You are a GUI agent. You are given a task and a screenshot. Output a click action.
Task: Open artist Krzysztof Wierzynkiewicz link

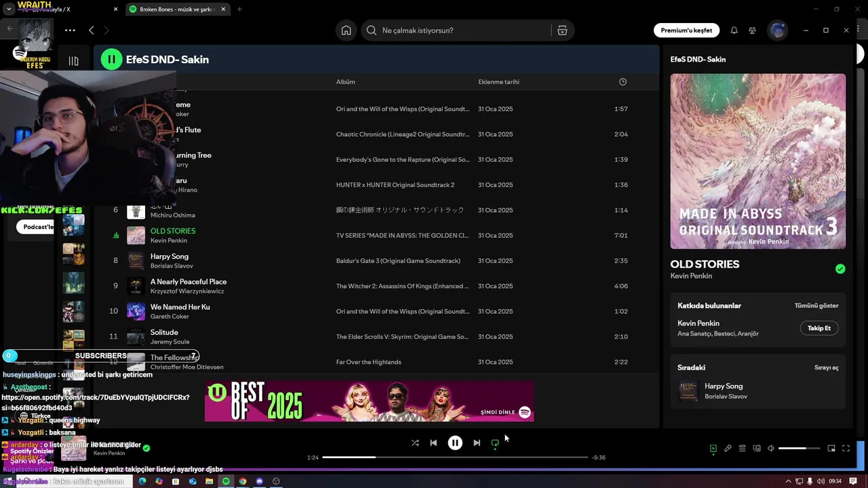click(x=187, y=291)
